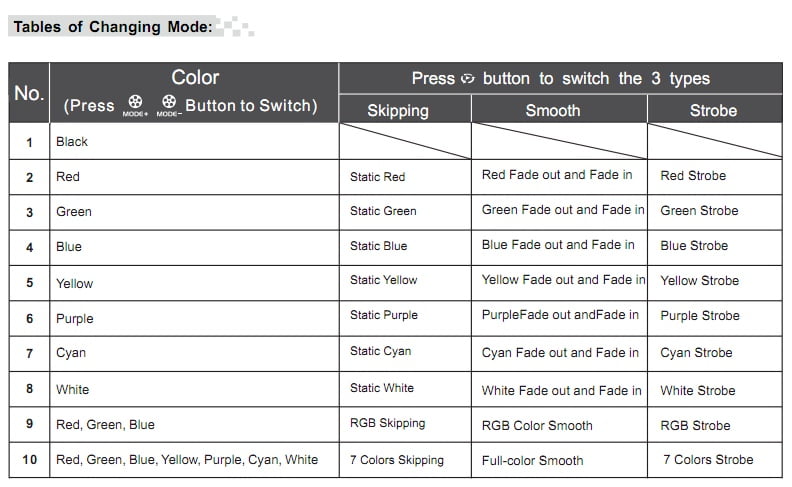
Task: Click the Black color row label
Action: pos(72,141)
